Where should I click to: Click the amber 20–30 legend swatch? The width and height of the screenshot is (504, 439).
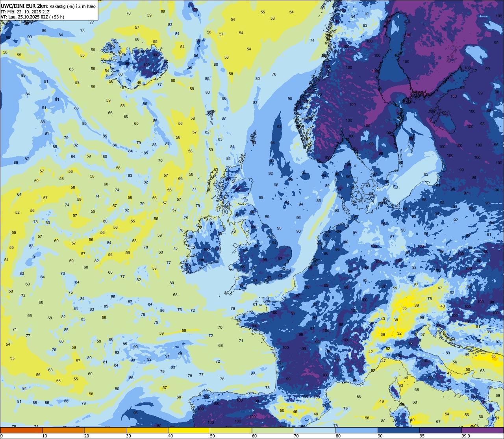tap(105, 430)
